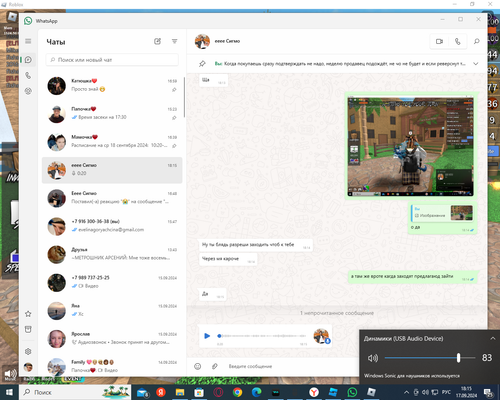The width and height of the screenshot is (500, 400).
Task: Click the pin icon on the Катюшка chat
Action: click(x=174, y=89)
